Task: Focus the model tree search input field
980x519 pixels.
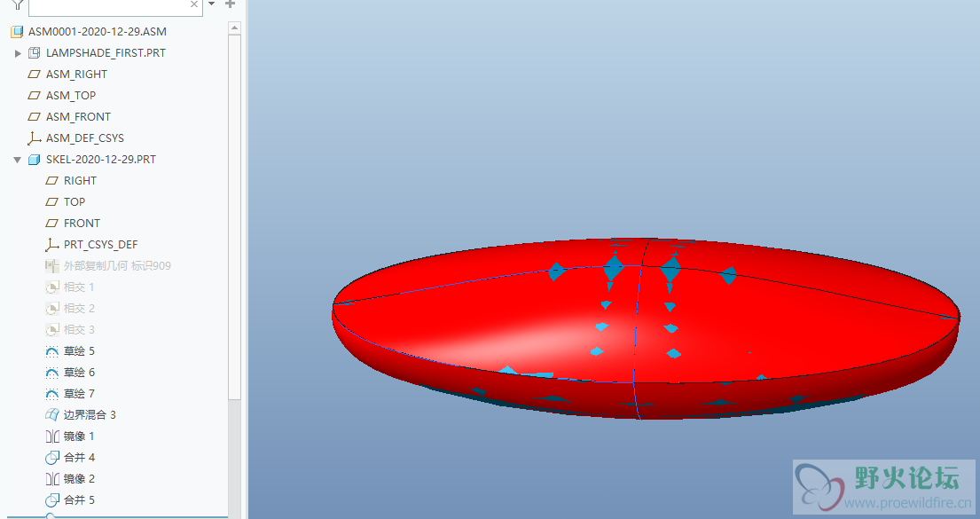Action: coord(115,6)
